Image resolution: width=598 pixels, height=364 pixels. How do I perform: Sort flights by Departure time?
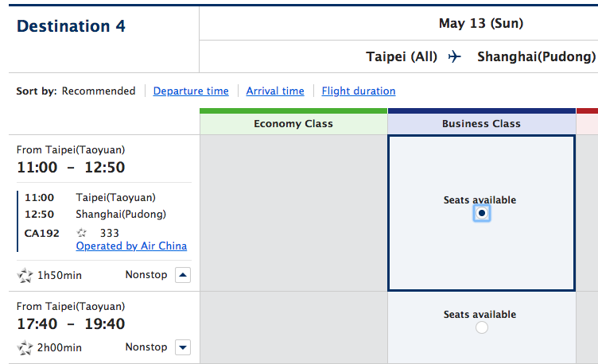click(191, 91)
